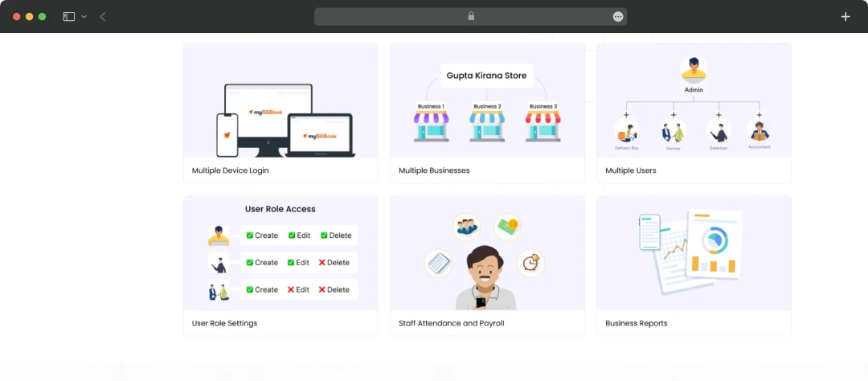Click the attendance calendar icon
Image resolution: width=868 pixels, height=381 pixels.
[x=439, y=263]
